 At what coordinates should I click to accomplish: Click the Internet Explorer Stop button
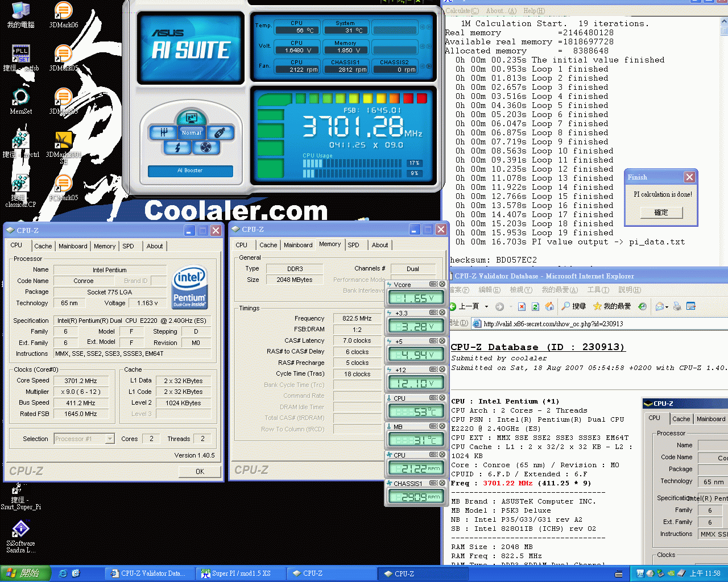tap(522, 306)
